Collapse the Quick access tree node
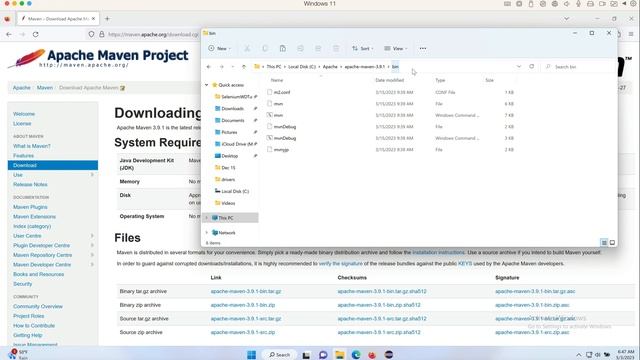This screenshot has height=360, width=640. pos(207,85)
